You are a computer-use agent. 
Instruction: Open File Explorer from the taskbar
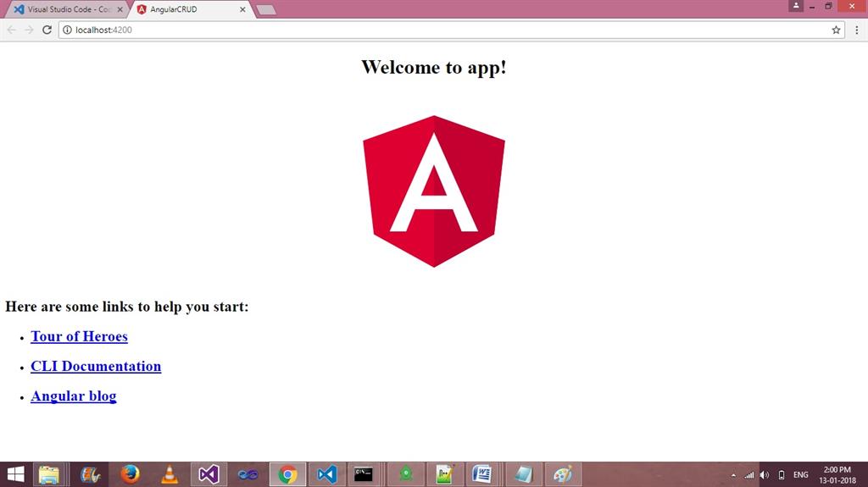pos(49,474)
